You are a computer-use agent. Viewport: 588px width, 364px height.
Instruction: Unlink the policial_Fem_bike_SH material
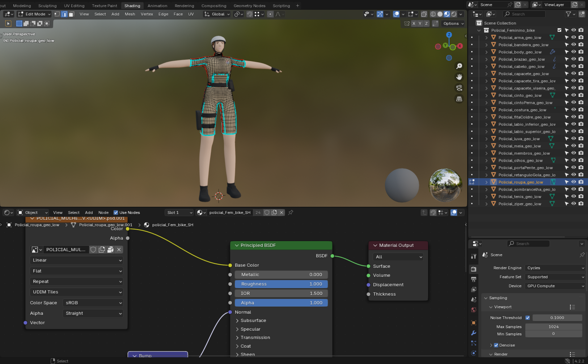(x=282, y=213)
